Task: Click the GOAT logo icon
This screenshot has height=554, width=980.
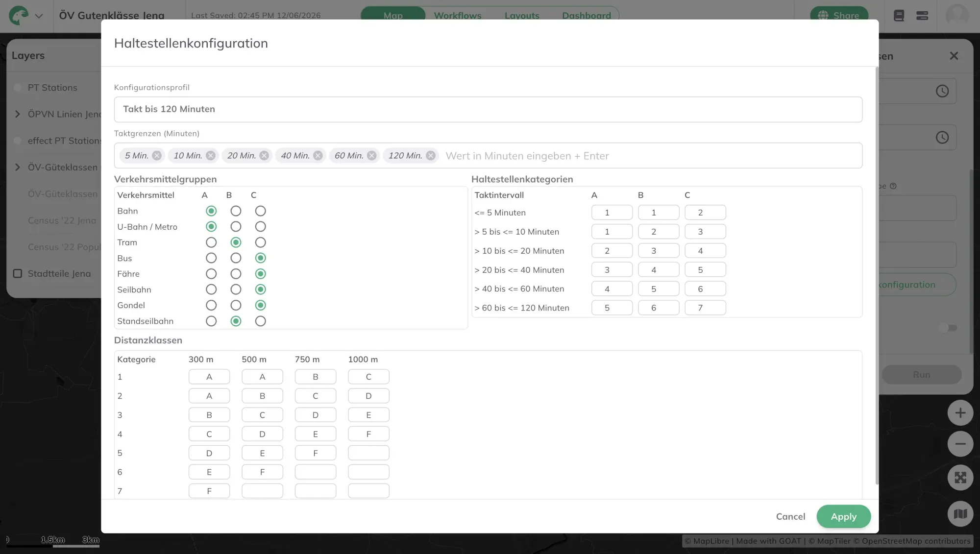Action: 19,15
